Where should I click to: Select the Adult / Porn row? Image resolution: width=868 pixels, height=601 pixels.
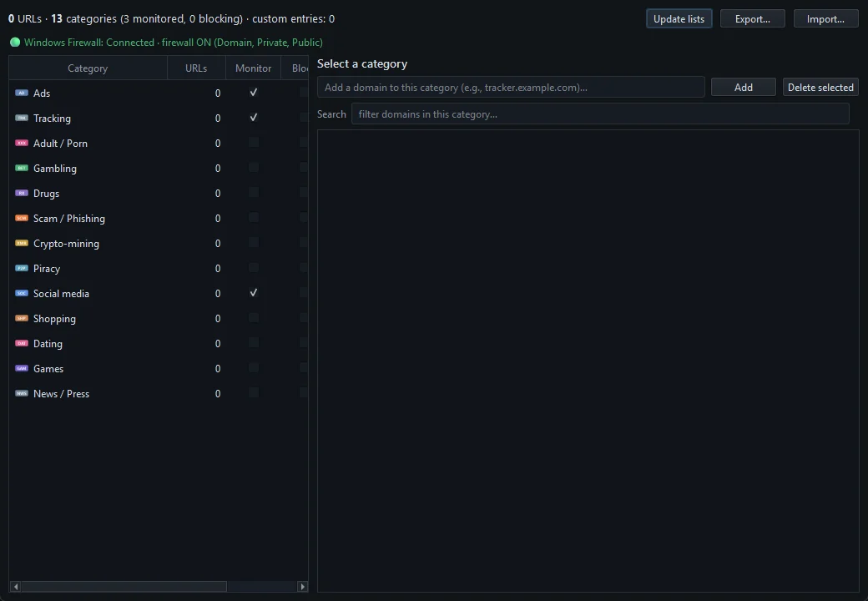(159, 143)
